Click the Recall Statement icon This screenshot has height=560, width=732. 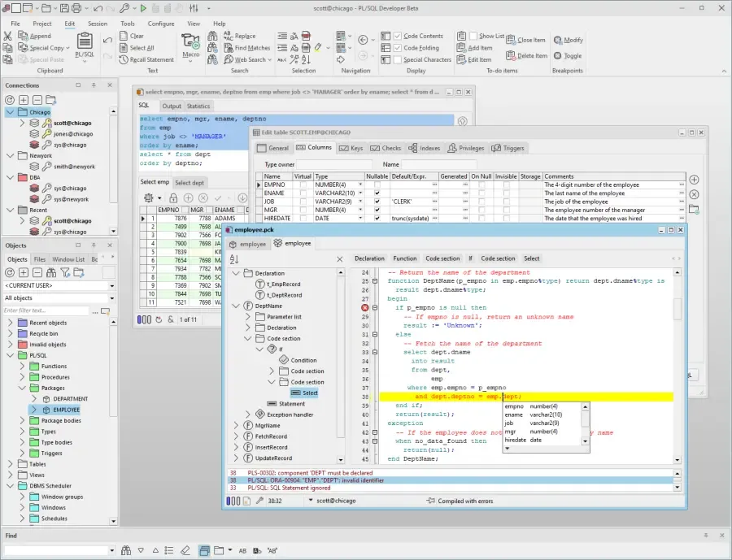124,59
